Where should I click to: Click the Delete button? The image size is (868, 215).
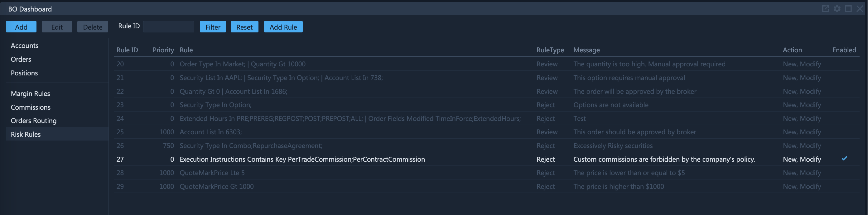click(92, 26)
